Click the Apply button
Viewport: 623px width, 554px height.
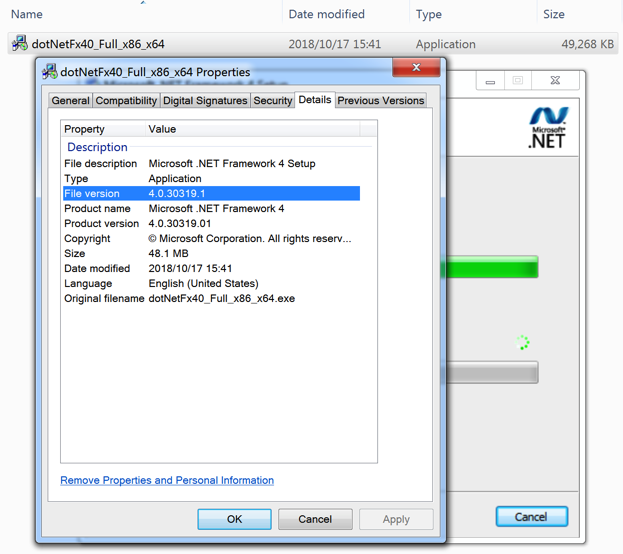(x=396, y=519)
